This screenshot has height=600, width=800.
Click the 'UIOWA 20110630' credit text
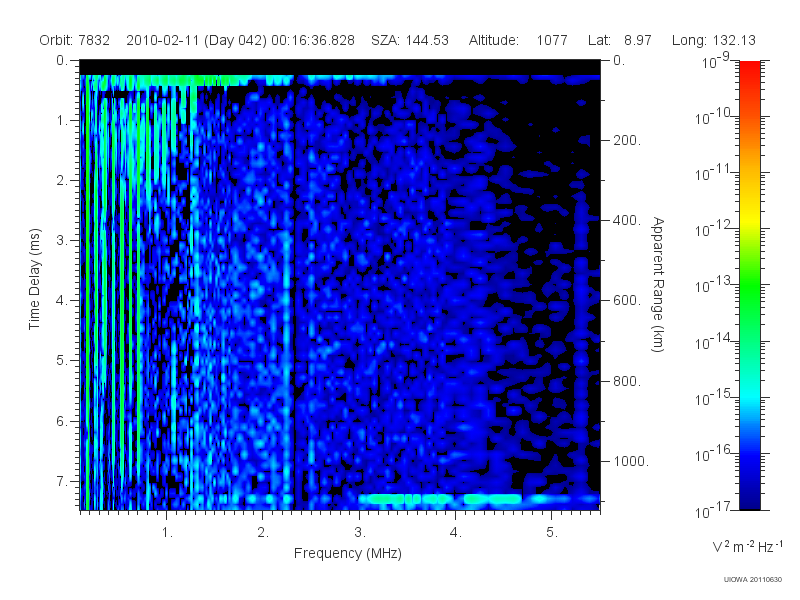pyautogui.click(x=753, y=579)
